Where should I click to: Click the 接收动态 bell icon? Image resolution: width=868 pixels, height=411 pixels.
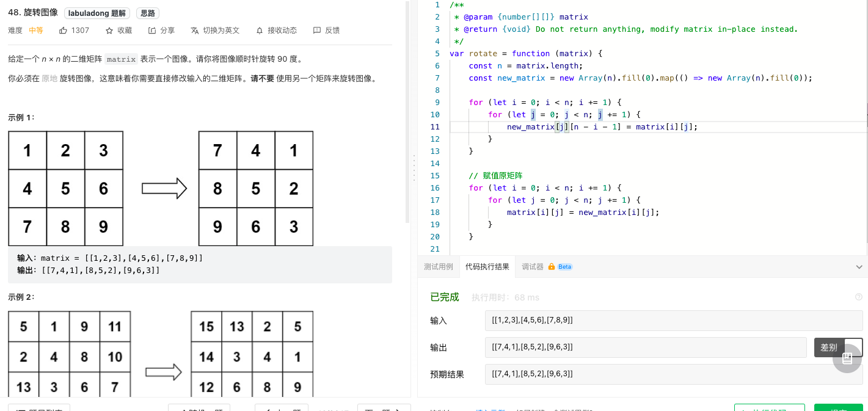tap(260, 31)
